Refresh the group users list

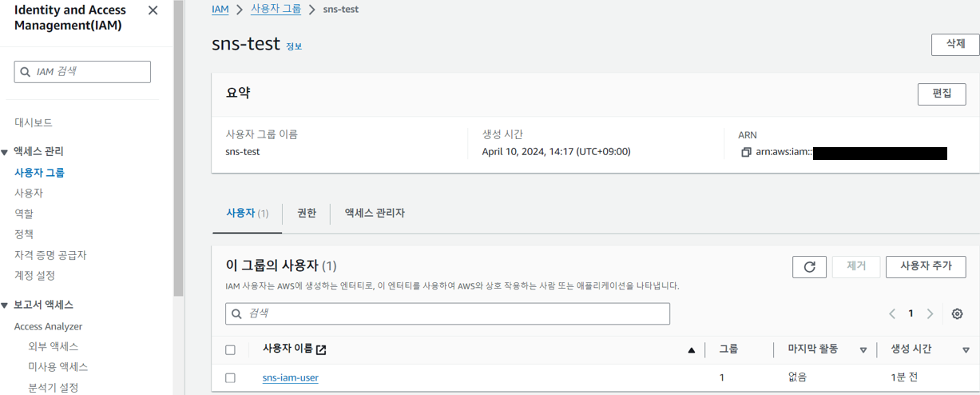809,267
